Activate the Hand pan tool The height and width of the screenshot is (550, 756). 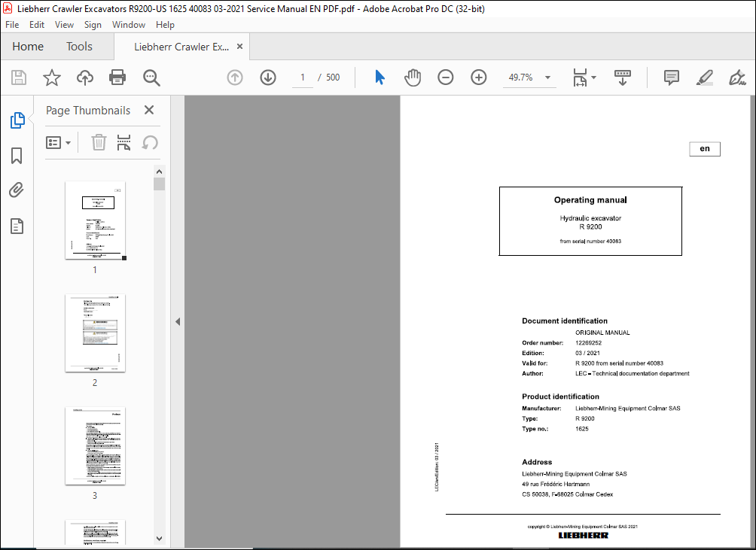point(413,77)
